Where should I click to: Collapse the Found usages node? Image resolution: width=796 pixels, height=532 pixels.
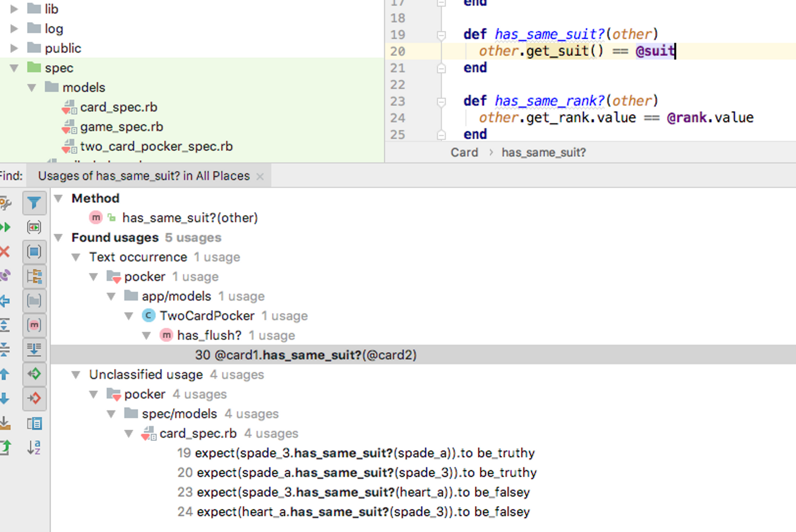point(59,238)
